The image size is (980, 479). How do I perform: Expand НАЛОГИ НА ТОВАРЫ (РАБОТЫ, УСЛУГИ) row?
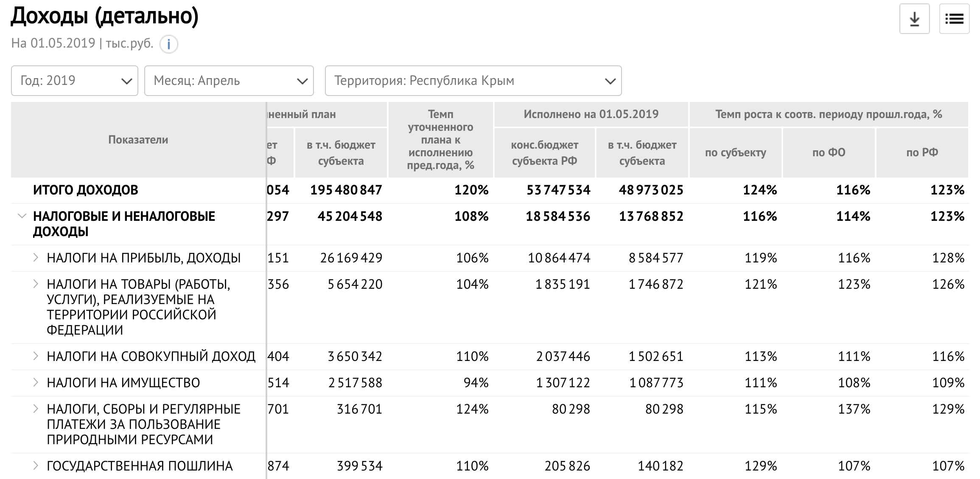tap(36, 284)
